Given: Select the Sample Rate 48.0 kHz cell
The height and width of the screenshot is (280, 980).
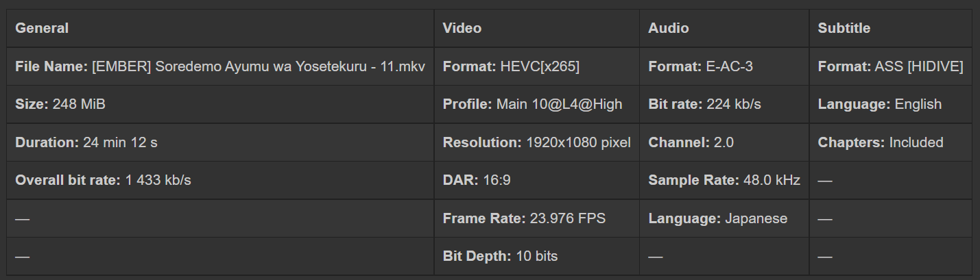Looking at the screenshot, I should coord(724,181).
